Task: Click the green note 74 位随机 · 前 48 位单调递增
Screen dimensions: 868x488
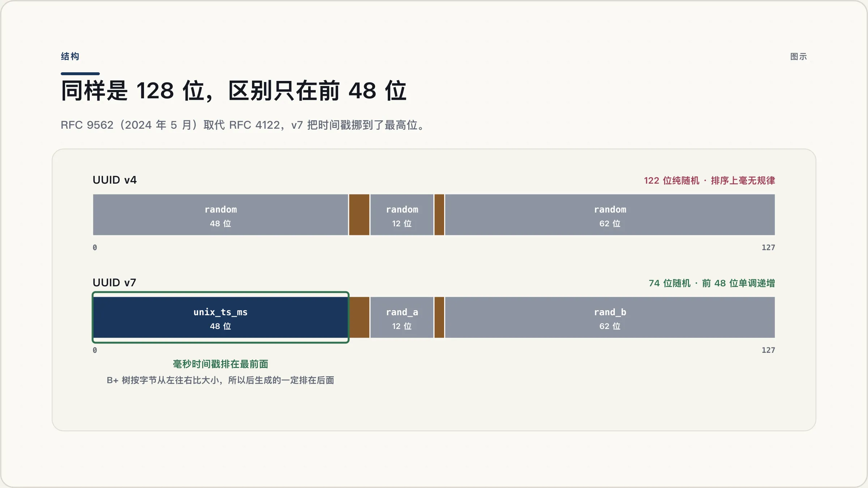Action: click(x=712, y=283)
